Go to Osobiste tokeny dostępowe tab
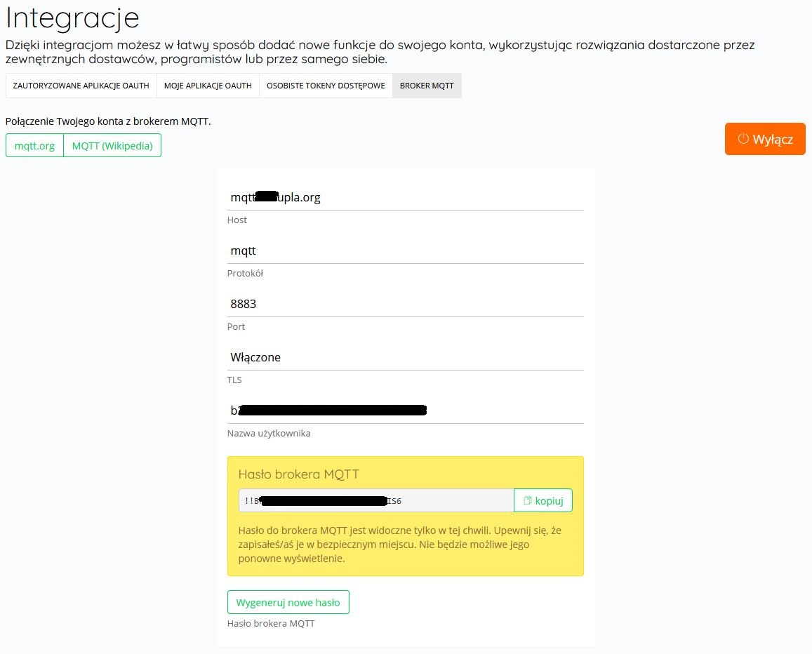812x654 pixels. coord(326,86)
